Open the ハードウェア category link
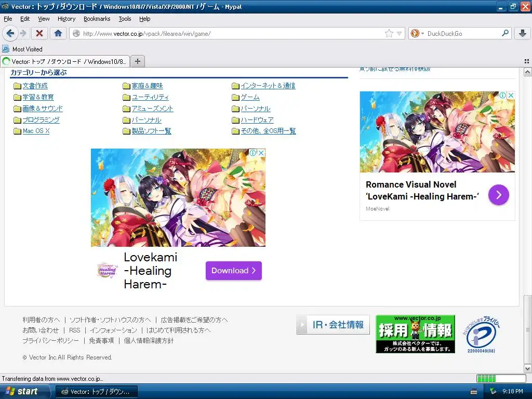The width and height of the screenshot is (532, 399). (257, 120)
